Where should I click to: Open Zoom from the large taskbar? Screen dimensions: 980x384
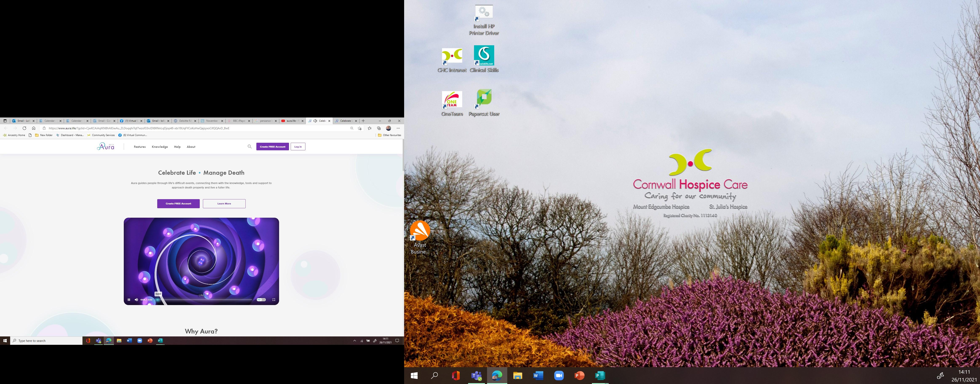(x=558, y=376)
